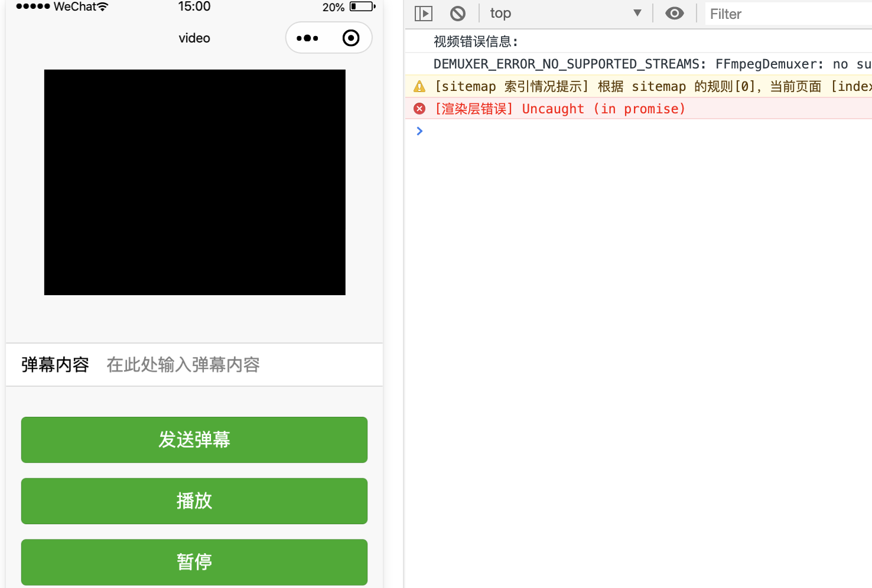Open the top context dropdown
The height and width of the screenshot is (588, 872).
pyautogui.click(x=565, y=13)
